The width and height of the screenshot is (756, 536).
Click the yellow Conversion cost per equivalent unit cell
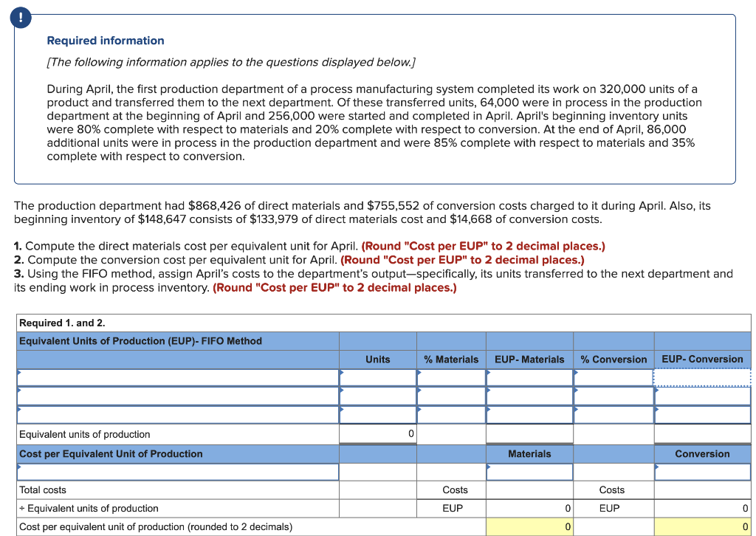point(701,526)
